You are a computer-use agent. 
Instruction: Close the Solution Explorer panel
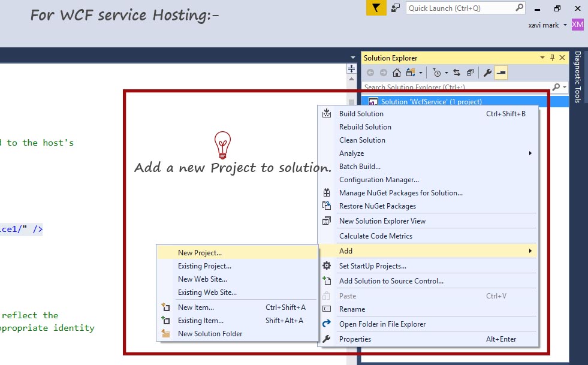coord(562,58)
